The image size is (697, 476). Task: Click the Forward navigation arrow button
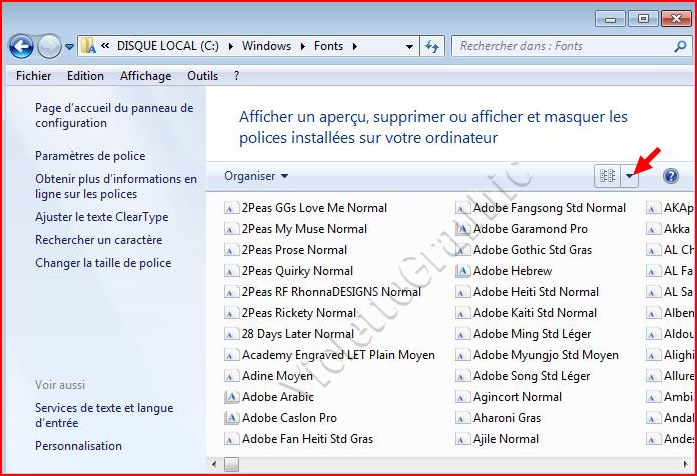click(x=49, y=46)
